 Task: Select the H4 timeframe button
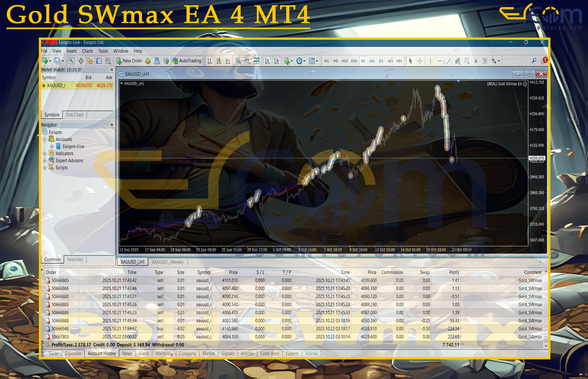click(372, 61)
